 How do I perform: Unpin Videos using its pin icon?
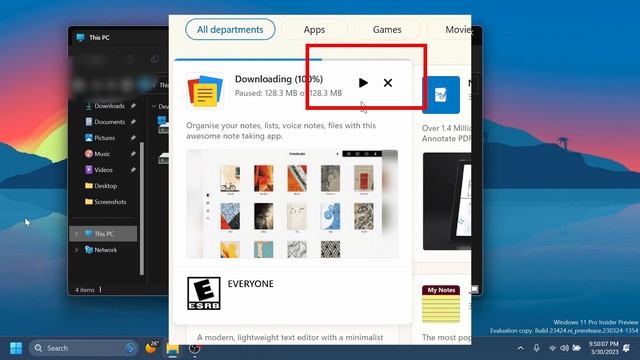coord(133,170)
